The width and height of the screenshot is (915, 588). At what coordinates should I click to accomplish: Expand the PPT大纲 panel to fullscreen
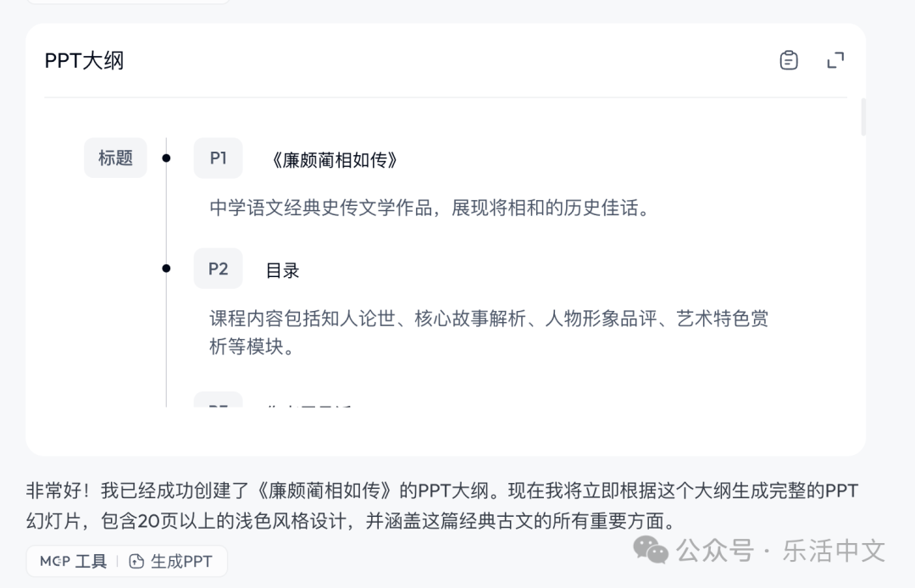pos(835,60)
